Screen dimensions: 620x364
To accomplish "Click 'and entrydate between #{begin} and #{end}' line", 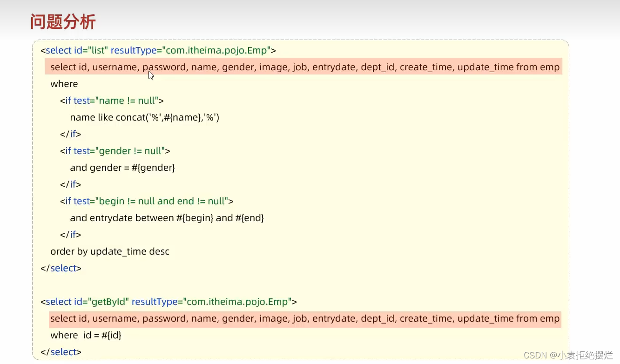I will (x=167, y=218).
